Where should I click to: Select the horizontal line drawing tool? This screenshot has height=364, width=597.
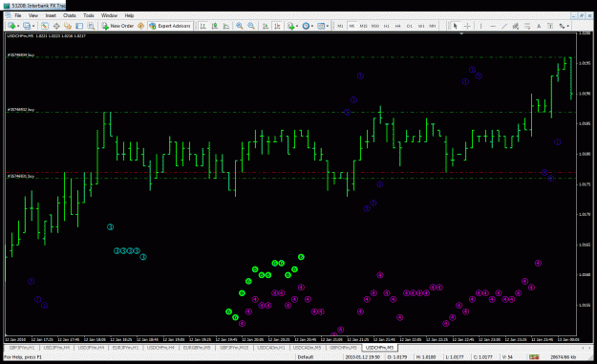tap(493, 26)
